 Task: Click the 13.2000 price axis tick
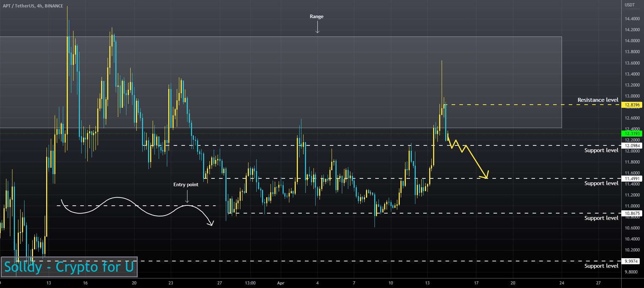pos(632,85)
